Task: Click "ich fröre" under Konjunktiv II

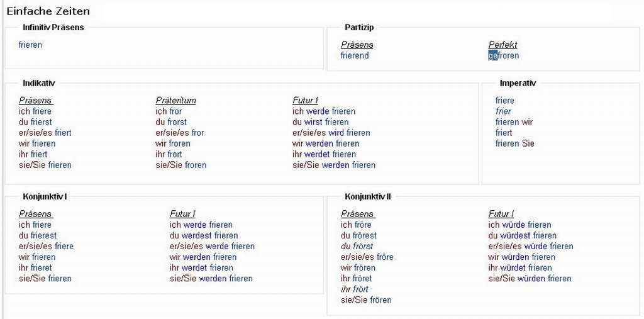Action: (356, 225)
